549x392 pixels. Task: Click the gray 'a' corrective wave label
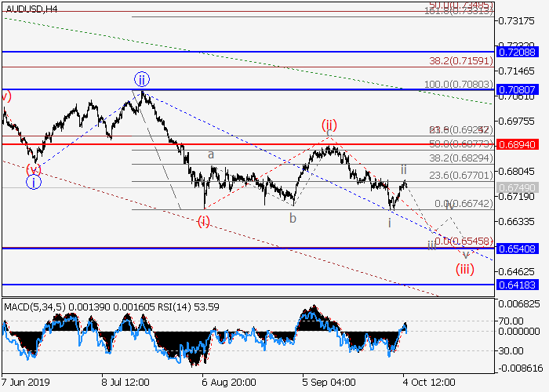211,155
